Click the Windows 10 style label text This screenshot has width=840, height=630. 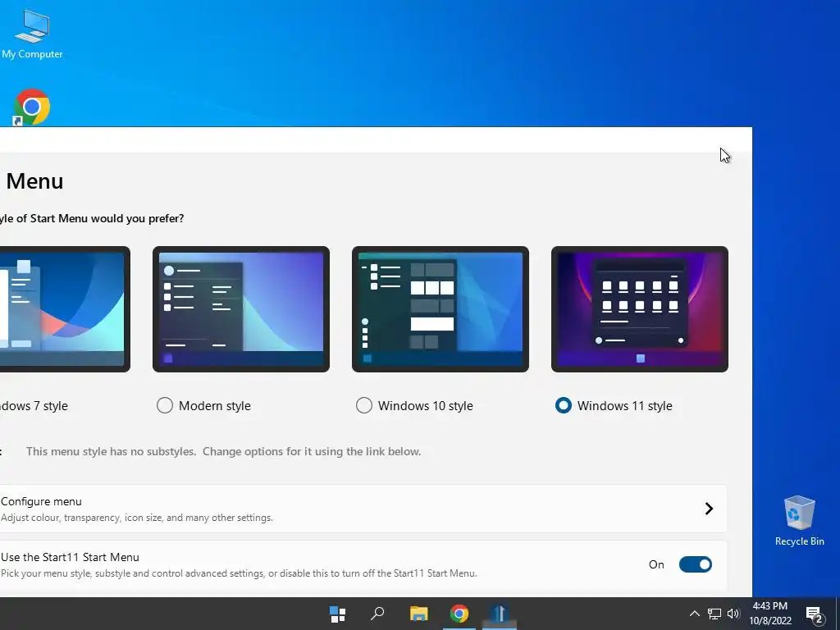point(426,406)
